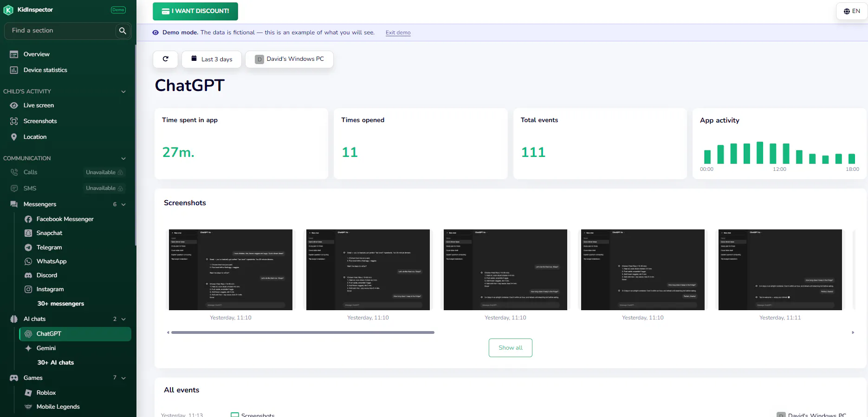Click the Facebook Messenger icon

point(28,219)
